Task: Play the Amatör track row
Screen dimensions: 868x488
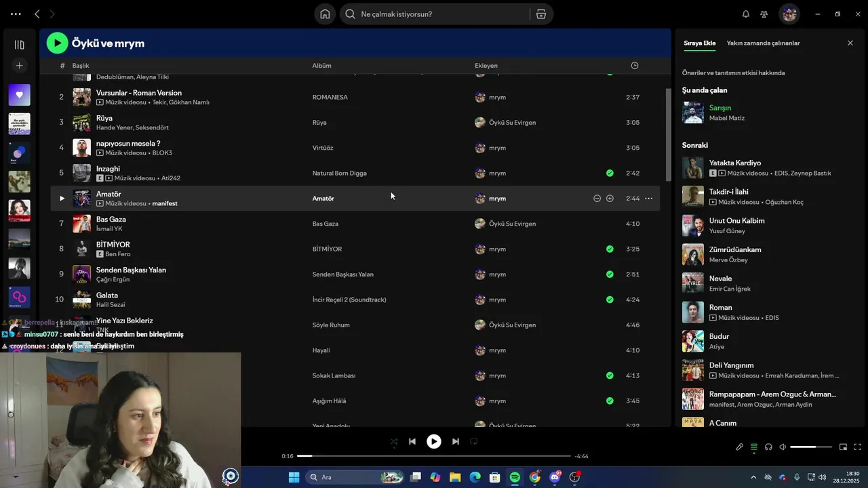Action: click(62, 199)
